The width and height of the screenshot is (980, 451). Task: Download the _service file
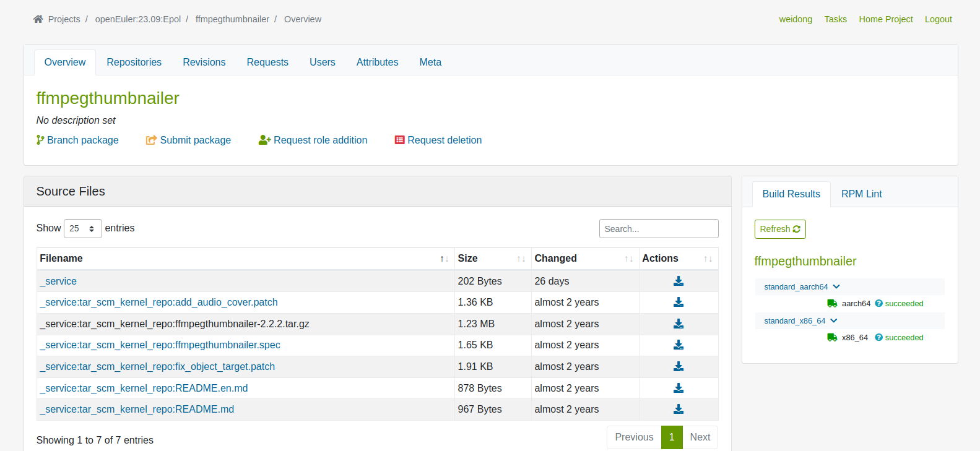point(679,281)
